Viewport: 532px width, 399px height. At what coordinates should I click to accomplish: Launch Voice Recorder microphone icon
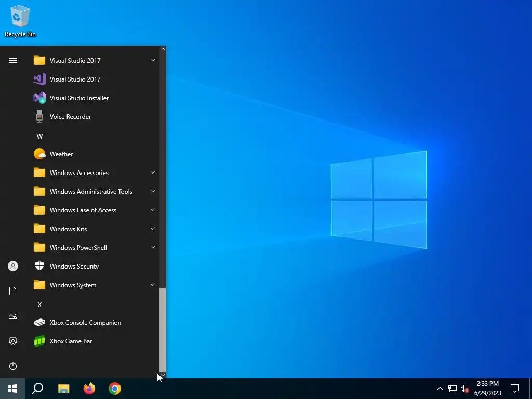39,116
